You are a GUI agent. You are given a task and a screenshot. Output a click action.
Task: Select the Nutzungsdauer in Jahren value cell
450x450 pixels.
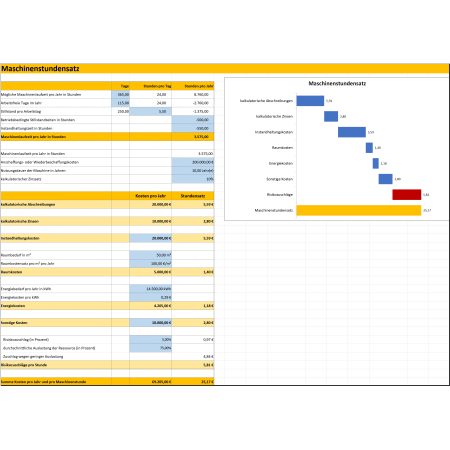click(193, 170)
